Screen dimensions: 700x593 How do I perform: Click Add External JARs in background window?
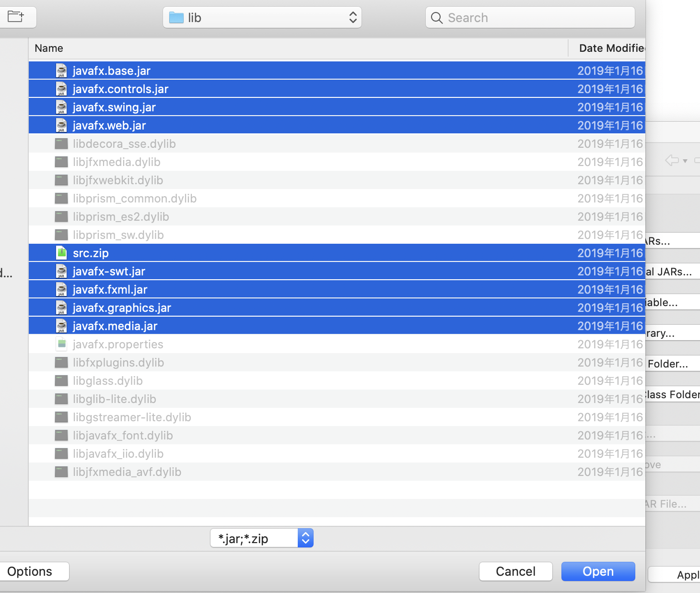point(673,272)
